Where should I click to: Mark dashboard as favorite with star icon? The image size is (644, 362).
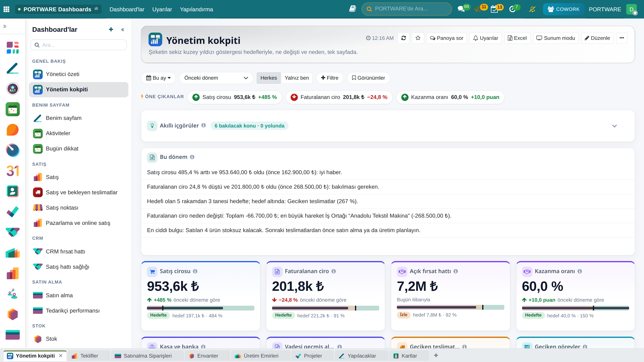pyautogui.click(x=418, y=38)
